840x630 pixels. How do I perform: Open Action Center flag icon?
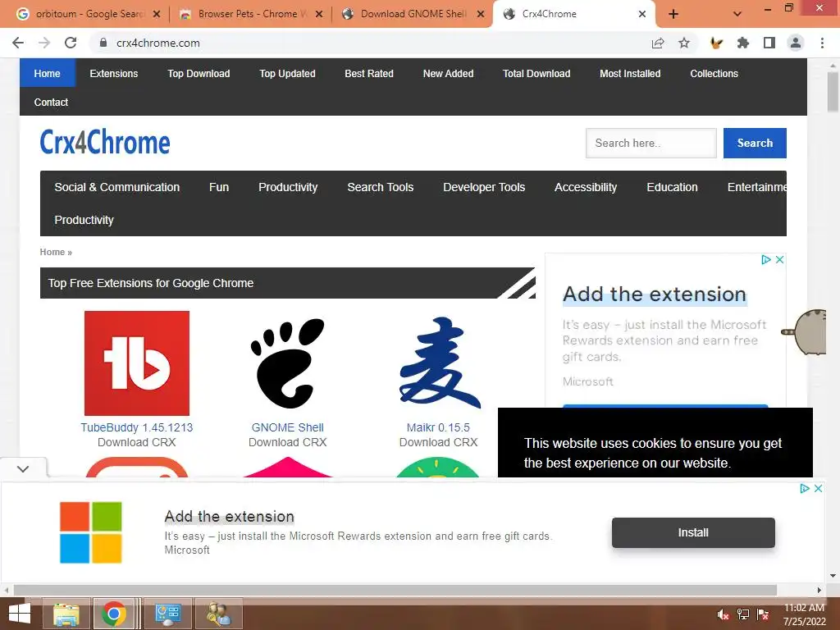(x=763, y=614)
